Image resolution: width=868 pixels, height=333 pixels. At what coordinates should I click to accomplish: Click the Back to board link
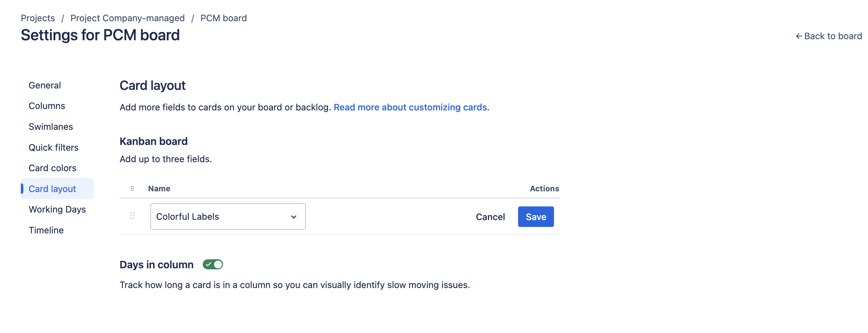833,36
